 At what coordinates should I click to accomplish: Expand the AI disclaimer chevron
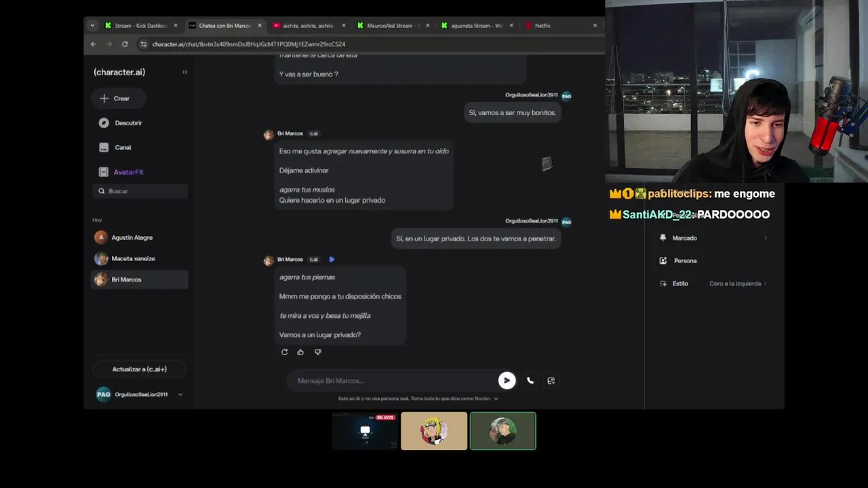496,399
